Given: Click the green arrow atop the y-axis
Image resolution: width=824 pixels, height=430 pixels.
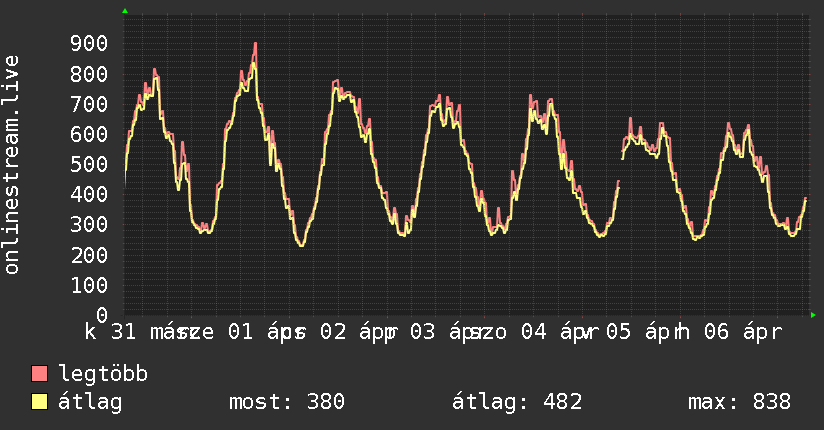Looking at the screenshot, I should click(124, 11).
